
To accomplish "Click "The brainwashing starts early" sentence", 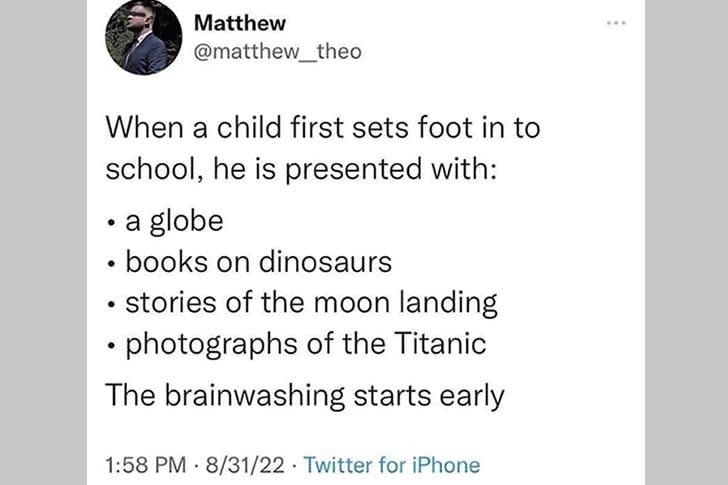I will coord(305,396).
